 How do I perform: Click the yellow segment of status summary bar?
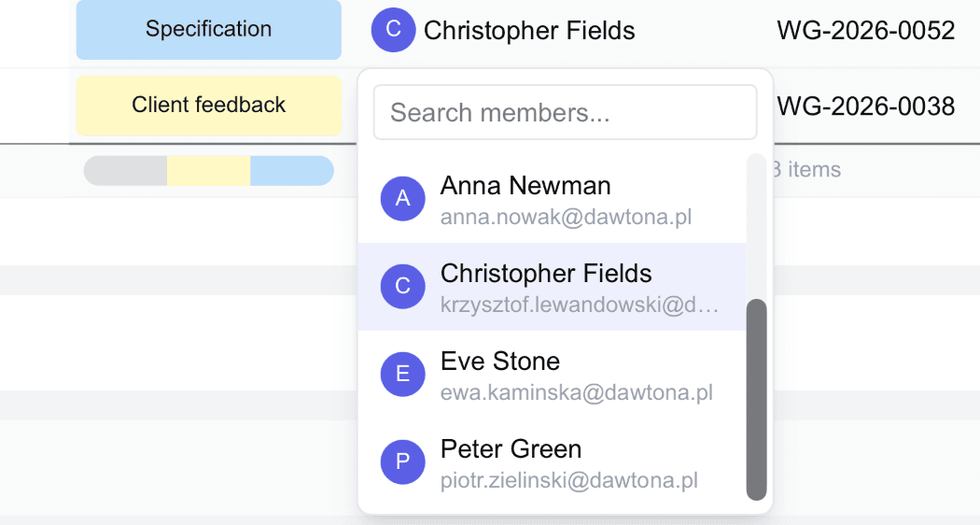pos(208,171)
